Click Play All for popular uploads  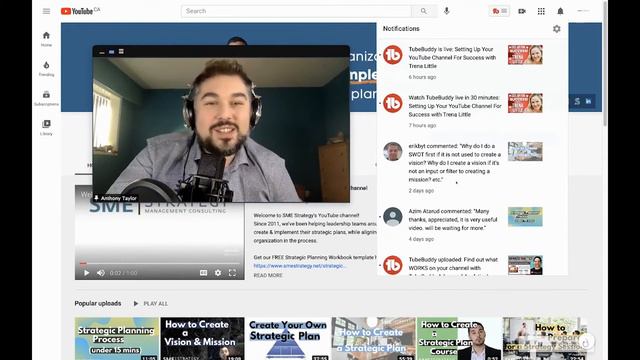click(151, 304)
